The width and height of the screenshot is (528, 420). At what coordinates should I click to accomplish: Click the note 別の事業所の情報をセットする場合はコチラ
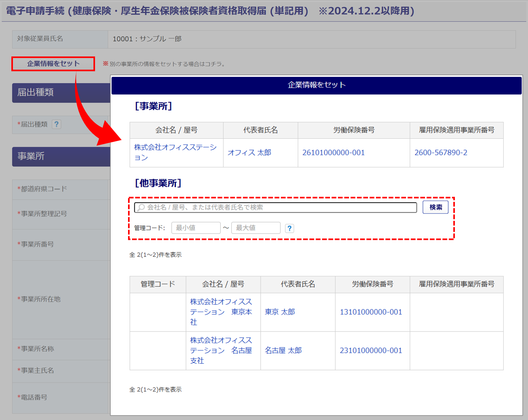(x=167, y=64)
